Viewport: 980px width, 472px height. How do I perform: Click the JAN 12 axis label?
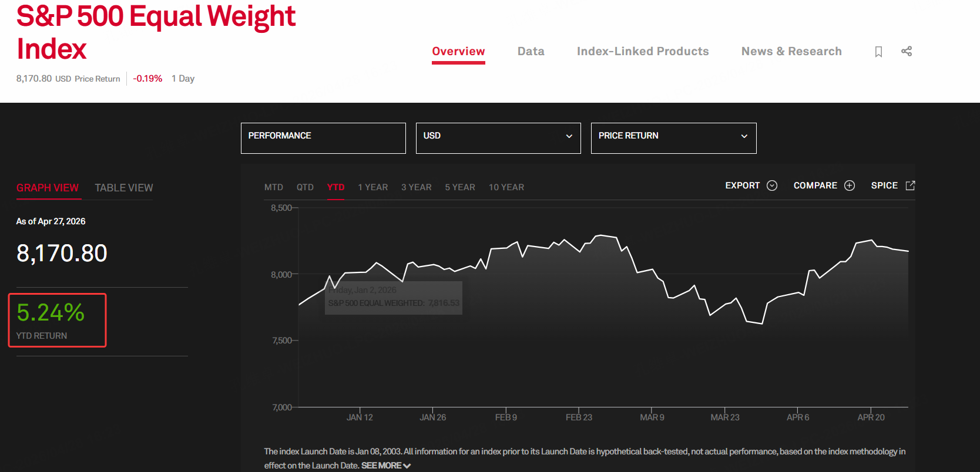360,417
